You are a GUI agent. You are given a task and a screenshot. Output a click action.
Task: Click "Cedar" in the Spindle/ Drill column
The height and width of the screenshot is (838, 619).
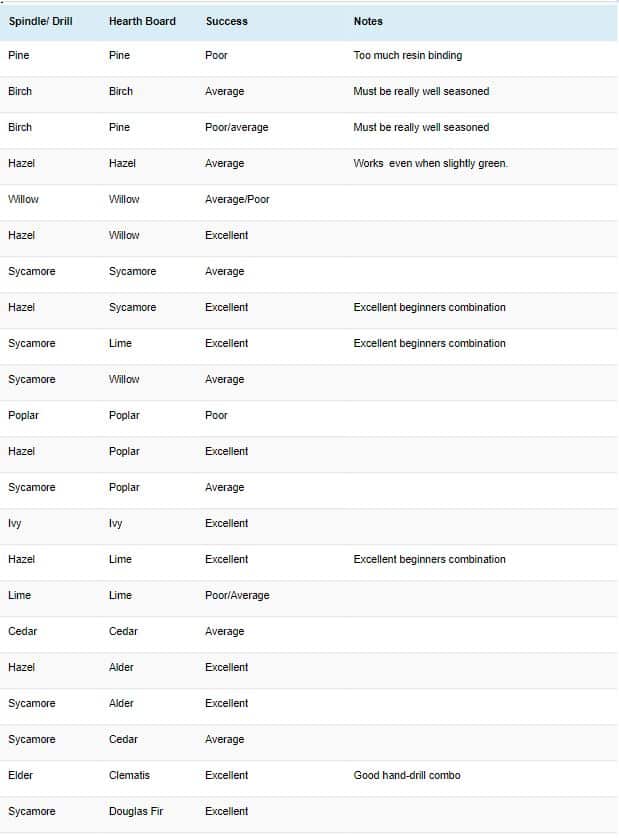23,631
